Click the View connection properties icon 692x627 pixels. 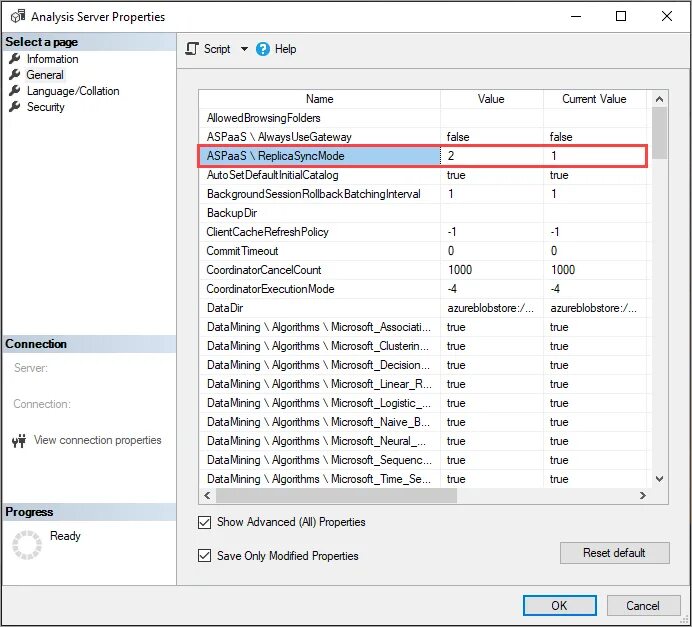pos(19,440)
